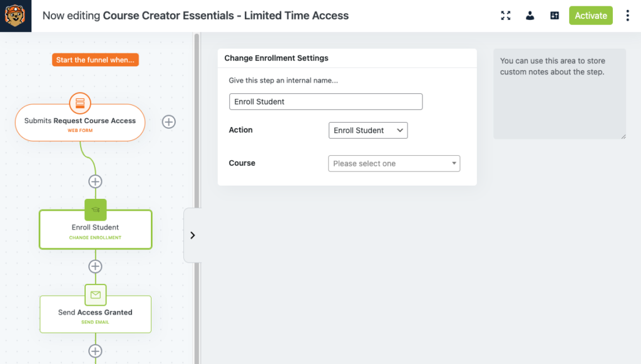641x364 pixels.
Task: Select the web form benchmark icon
Action: 80,103
